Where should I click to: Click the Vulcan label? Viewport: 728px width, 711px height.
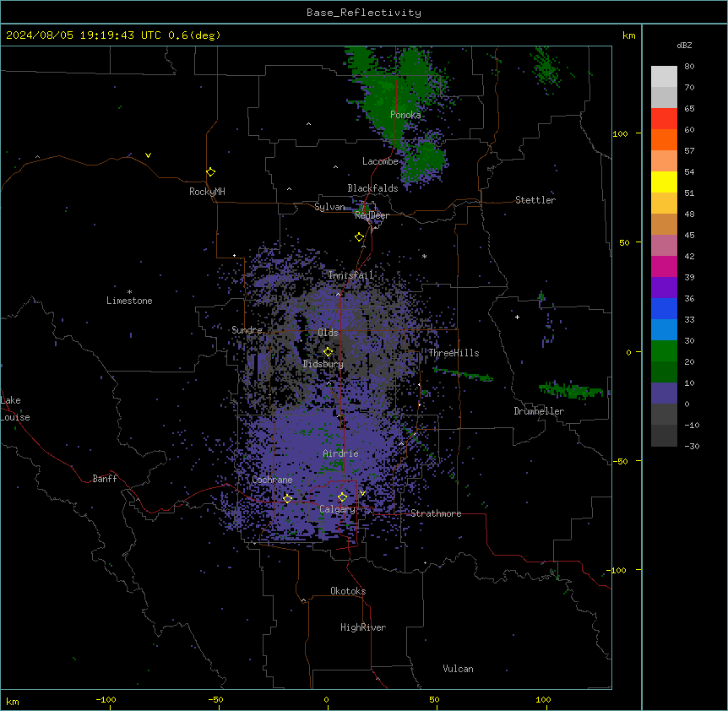459,669
